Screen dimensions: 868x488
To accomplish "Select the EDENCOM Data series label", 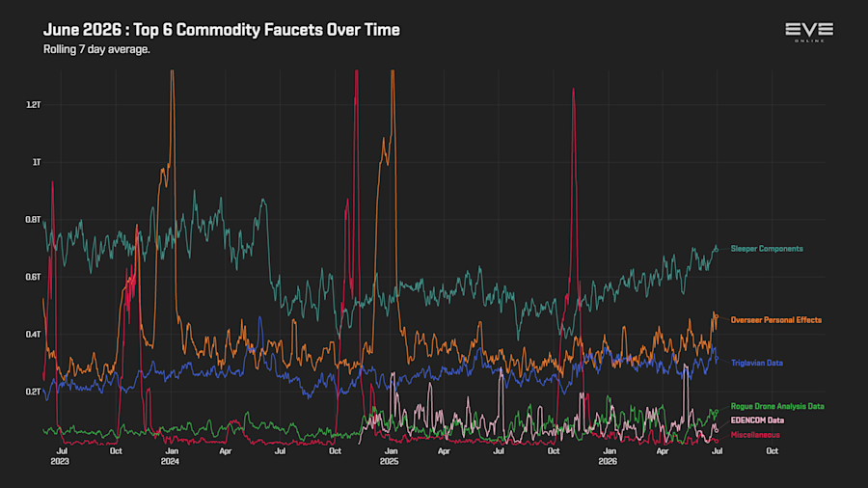I will tap(757, 420).
